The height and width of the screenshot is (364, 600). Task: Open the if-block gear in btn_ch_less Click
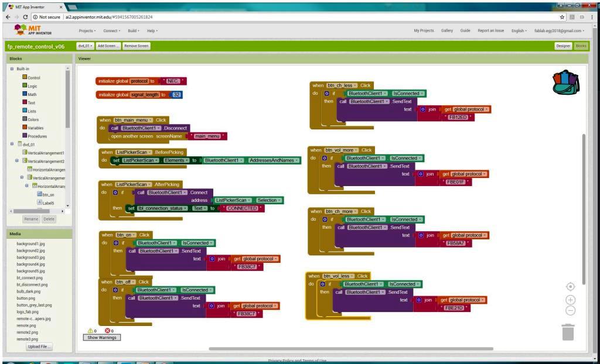[x=326, y=93]
